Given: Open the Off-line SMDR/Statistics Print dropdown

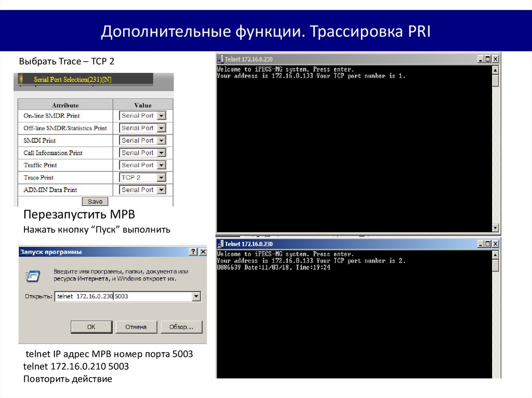Looking at the screenshot, I should [x=162, y=128].
